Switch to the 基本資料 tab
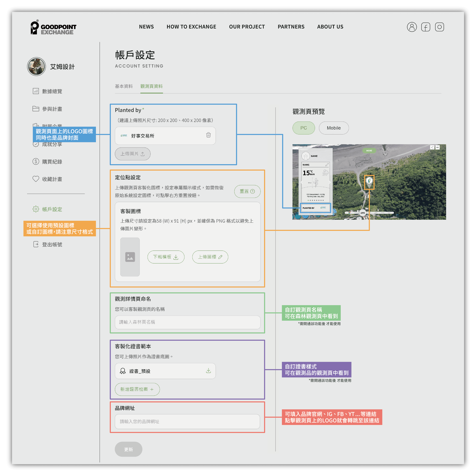This screenshot has height=476, width=476. (124, 86)
